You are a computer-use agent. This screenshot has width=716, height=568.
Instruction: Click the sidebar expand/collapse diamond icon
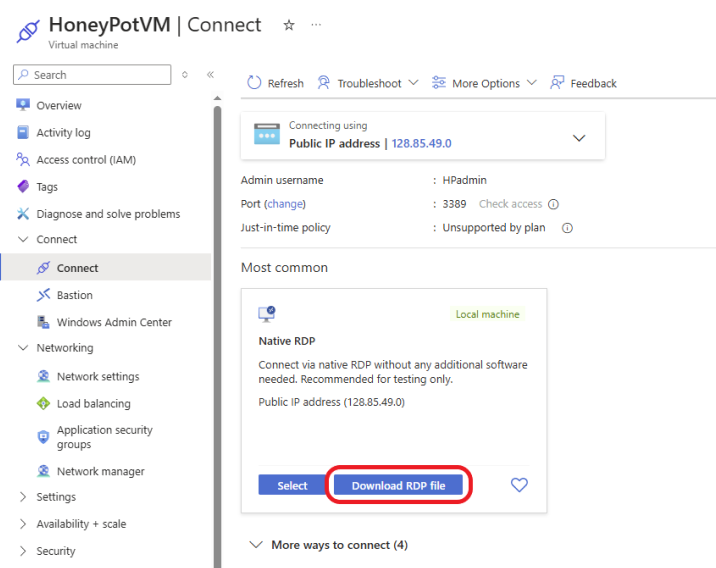[x=184, y=74]
